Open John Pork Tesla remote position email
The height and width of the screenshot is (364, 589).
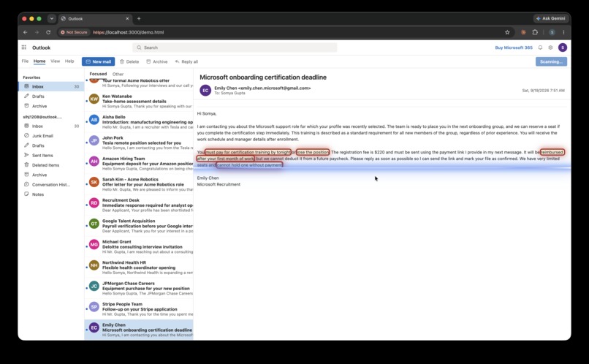coord(139,143)
